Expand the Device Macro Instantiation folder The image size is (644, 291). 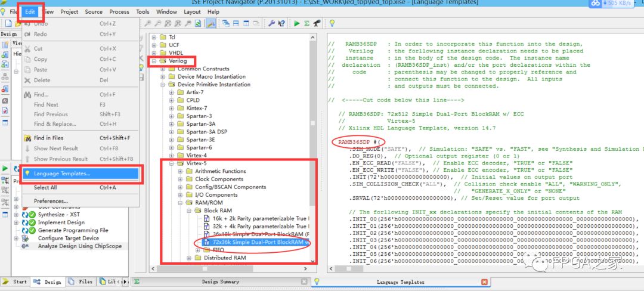coord(163,77)
